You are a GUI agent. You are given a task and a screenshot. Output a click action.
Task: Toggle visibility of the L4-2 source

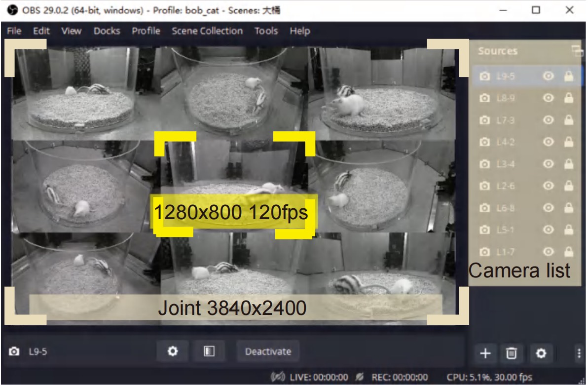[548, 142]
